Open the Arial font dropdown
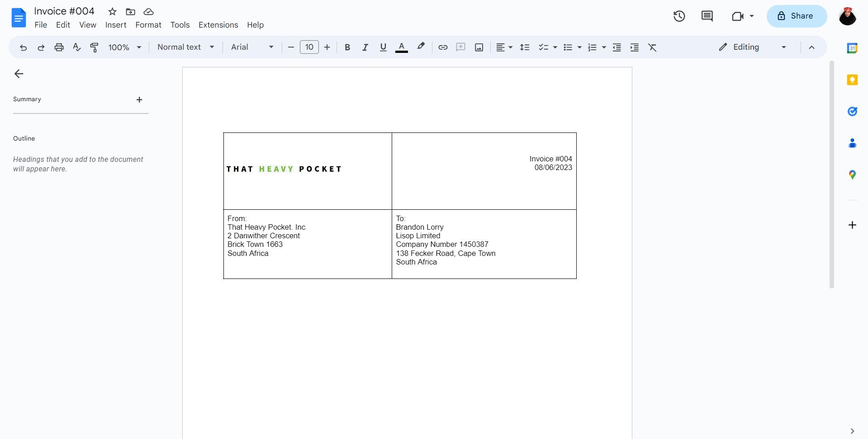The image size is (868, 439). pos(252,47)
